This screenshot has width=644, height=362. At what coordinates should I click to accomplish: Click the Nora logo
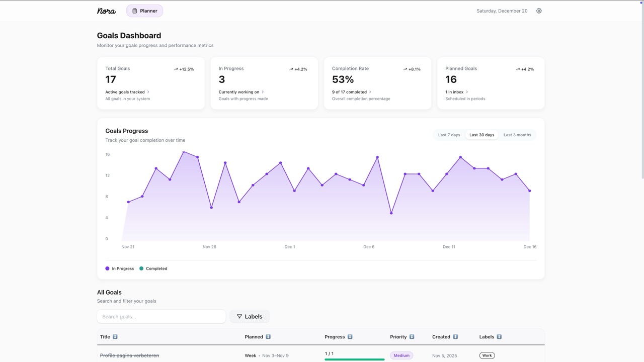coord(106,11)
